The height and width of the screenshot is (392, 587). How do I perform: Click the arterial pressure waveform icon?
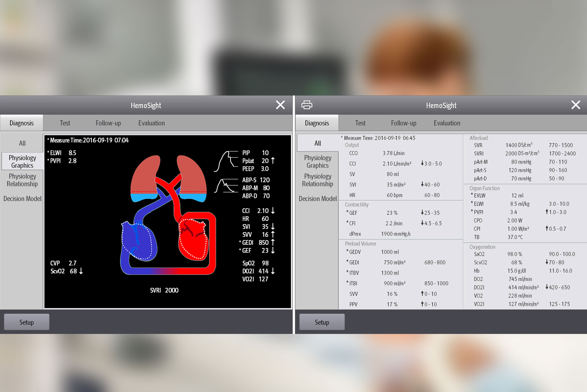click(x=226, y=186)
